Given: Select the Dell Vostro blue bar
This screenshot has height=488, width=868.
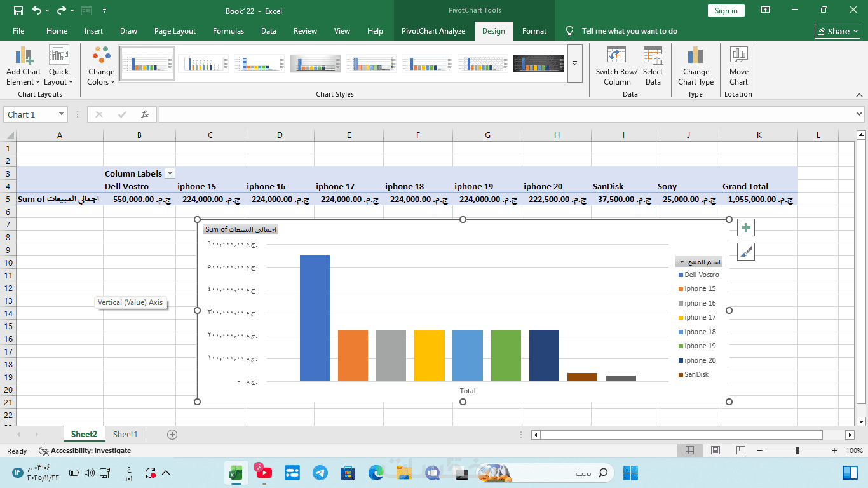Looking at the screenshot, I should [x=315, y=318].
